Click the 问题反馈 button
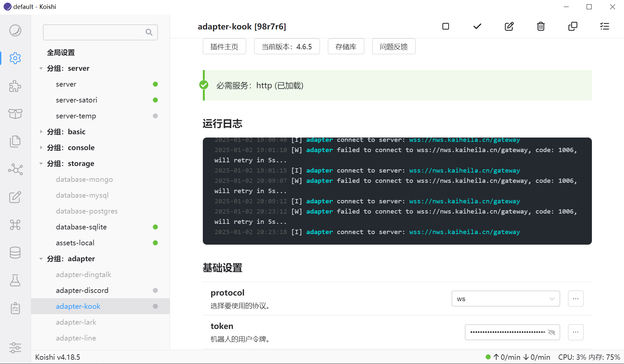 point(394,46)
